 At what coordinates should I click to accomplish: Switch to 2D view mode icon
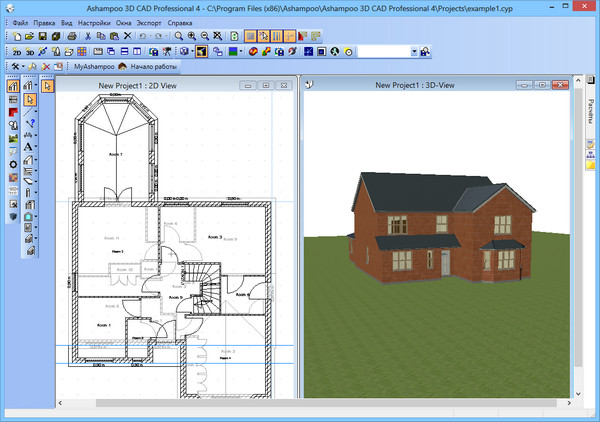tap(17, 51)
